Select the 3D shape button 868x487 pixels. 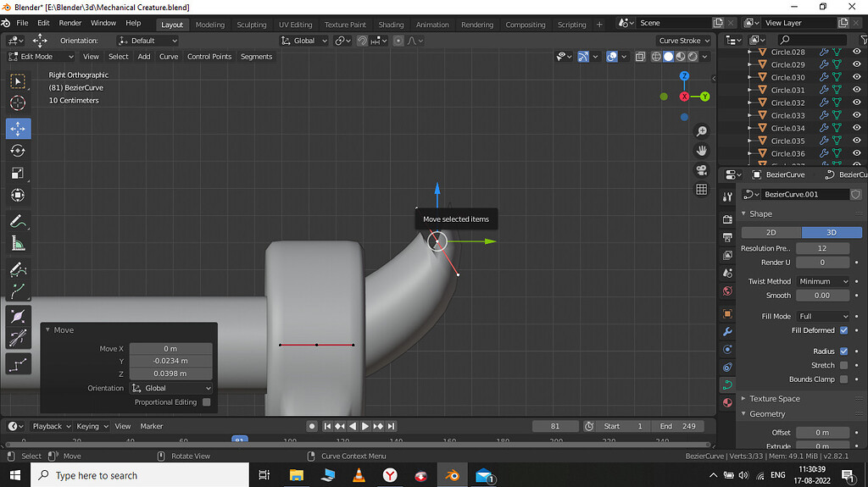(832, 232)
